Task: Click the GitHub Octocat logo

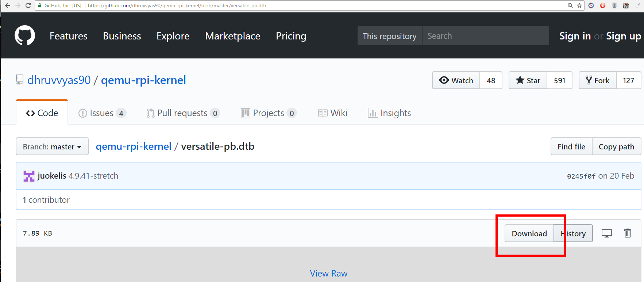Action: click(x=25, y=35)
